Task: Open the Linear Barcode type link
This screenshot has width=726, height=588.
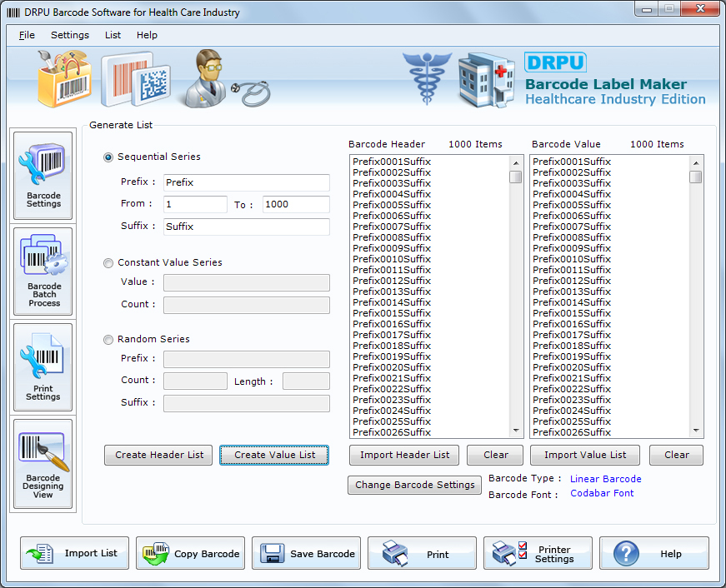Action: (605, 479)
